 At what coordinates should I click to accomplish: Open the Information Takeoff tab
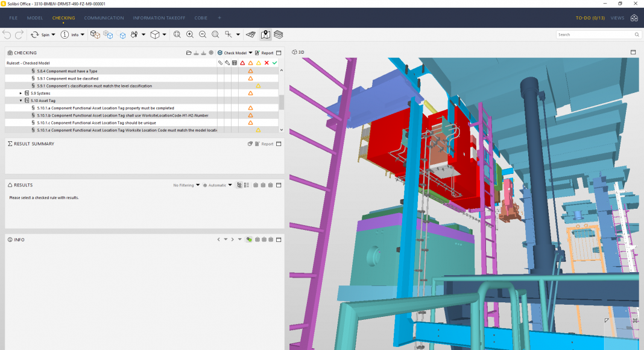(x=159, y=18)
